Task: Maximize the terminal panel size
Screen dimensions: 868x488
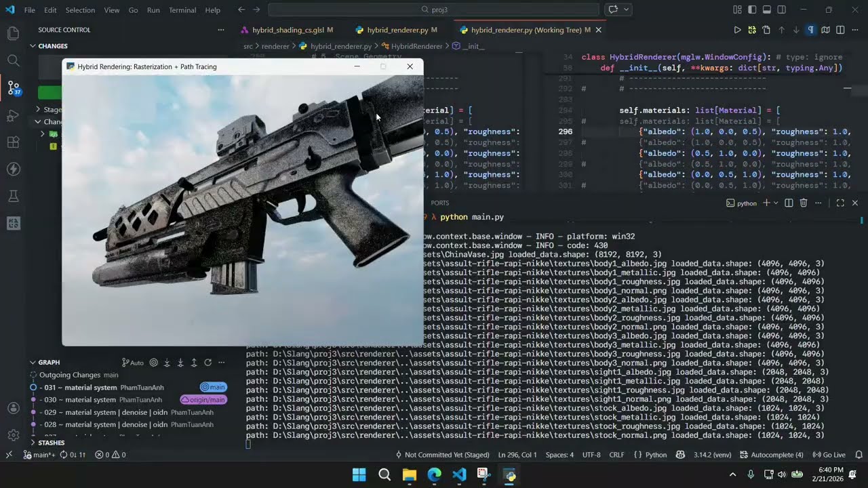Action: [x=840, y=203]
